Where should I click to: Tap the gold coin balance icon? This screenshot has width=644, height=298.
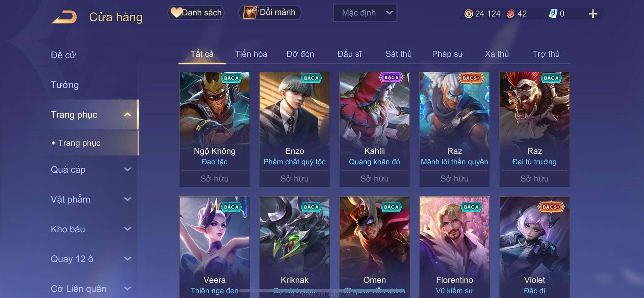click(x=469, y=14)
